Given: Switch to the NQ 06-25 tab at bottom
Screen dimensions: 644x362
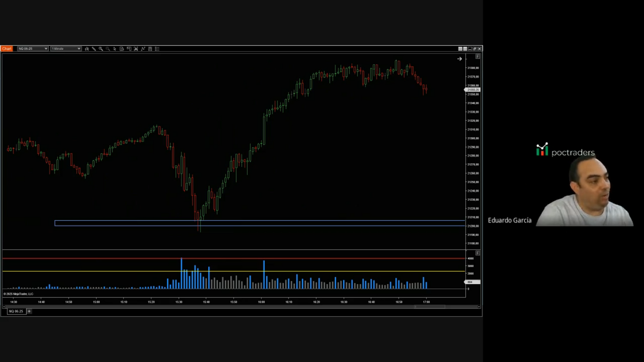Looking at the screenshot, I should click(16, 311).
